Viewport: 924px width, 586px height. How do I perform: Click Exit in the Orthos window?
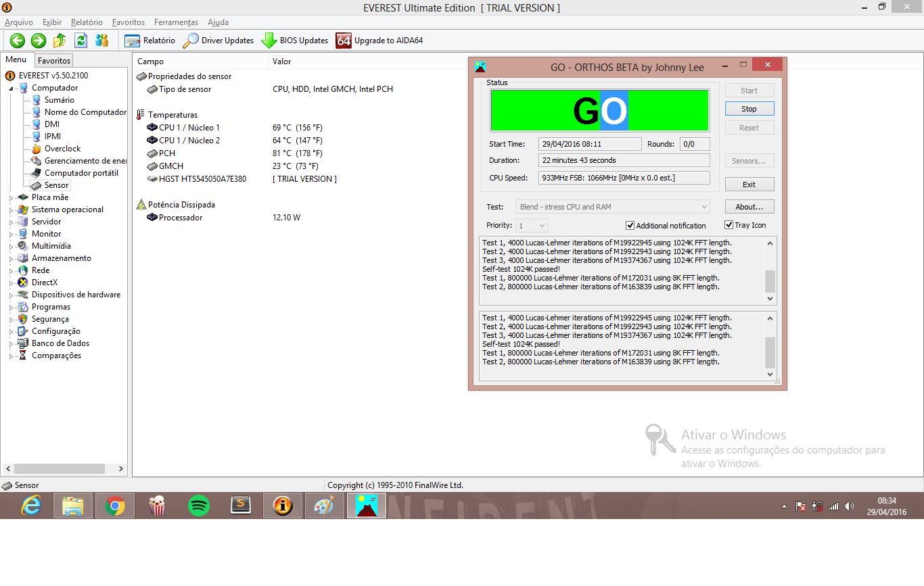coord(749,185)
